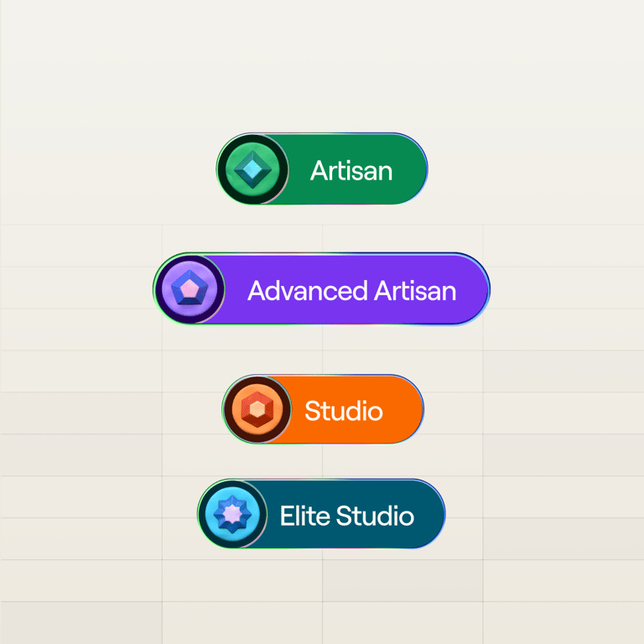Select the purple pentagon Advanced Artisan icon

(x=190, y=289)
